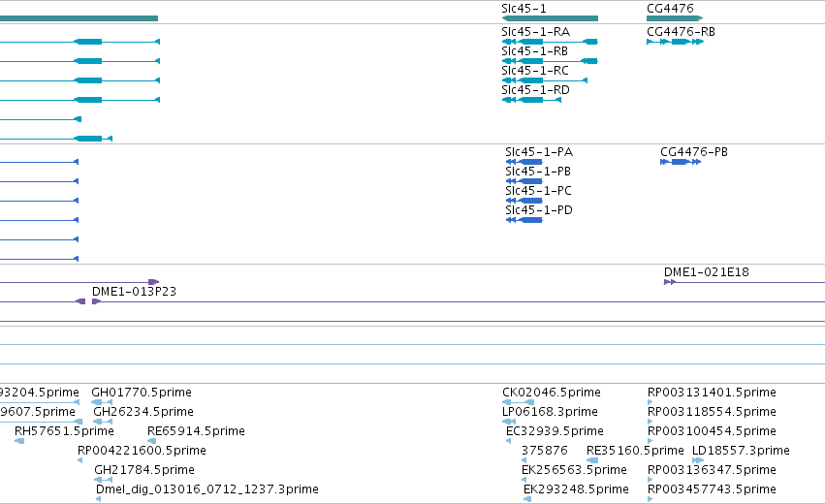The width and height of the screenshot is (825, 504).
Task: Click EST label LD18557.3prime
Action: click(741, 451)
